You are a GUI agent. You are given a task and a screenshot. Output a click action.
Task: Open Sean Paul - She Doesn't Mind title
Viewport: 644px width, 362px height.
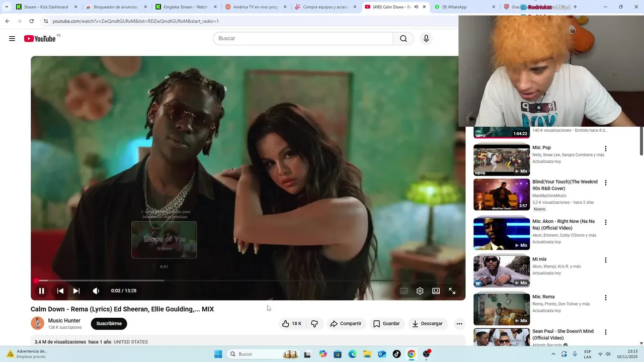563,335
